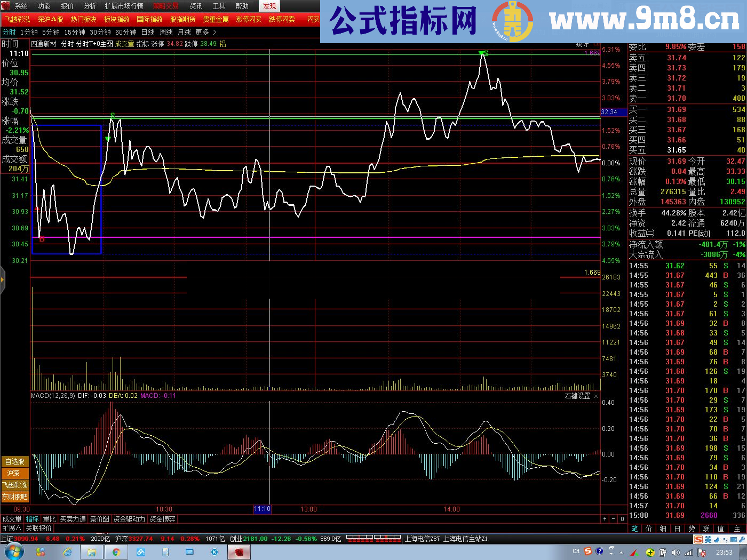Open the 报价 menu
Image resolution: width=747 pixels, height=560 pixels.
(x=67, y=6)
